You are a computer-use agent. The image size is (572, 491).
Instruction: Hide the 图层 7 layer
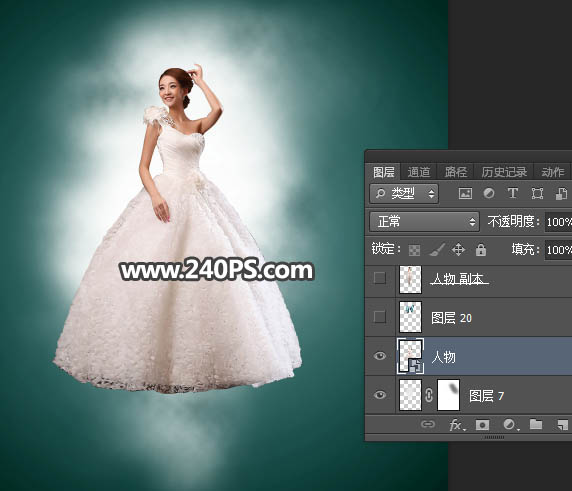click(x=380, y=395)
